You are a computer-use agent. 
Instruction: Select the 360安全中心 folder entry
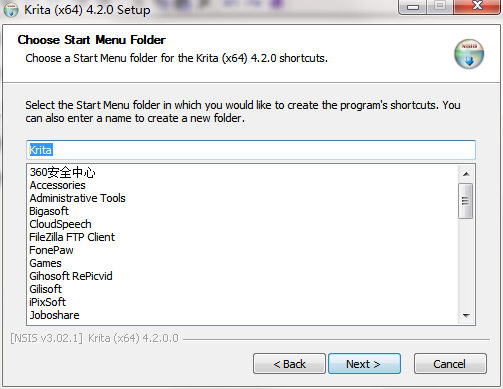click(x=62, y=172)
